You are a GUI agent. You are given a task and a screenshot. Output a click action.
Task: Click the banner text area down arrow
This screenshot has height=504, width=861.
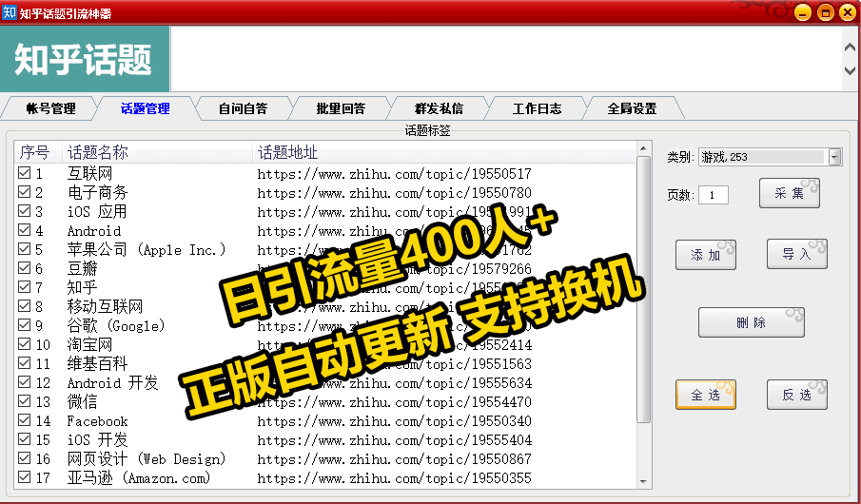(x=850, y=70)
